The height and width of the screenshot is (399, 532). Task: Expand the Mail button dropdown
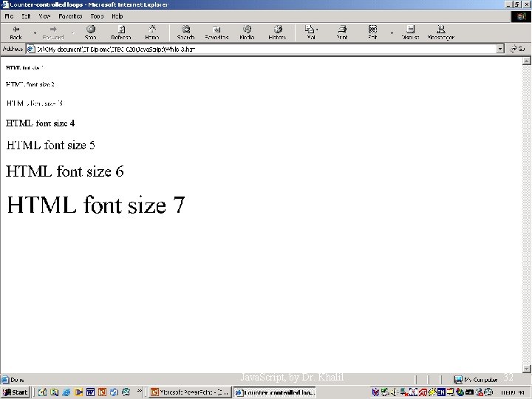[317, 30]
